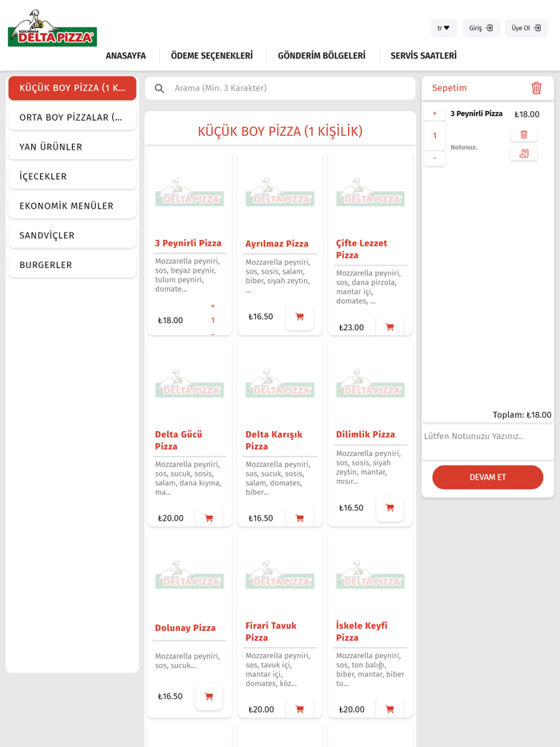Open the Ayrılmaz Pizza title

click(277, 243)
